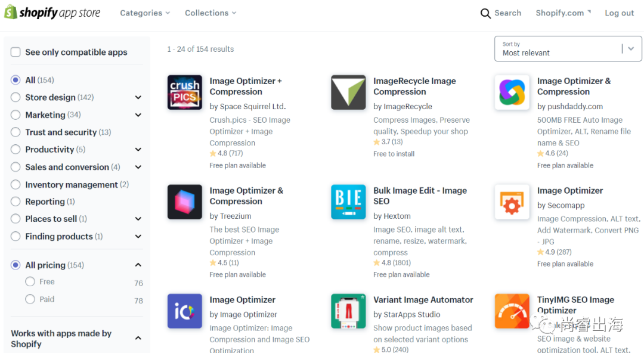
Task: Go to Shopify.com link
Action: pyautogui.click(x=563, y=13)
